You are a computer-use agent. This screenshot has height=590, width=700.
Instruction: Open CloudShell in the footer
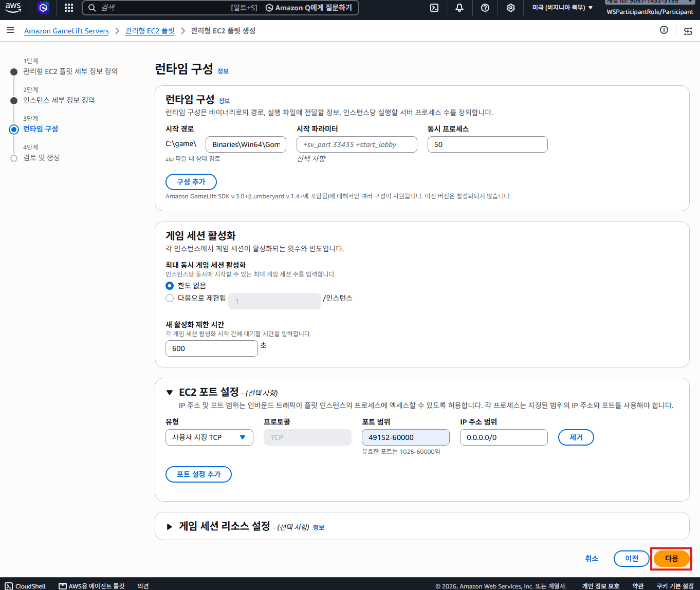[26, 586]
